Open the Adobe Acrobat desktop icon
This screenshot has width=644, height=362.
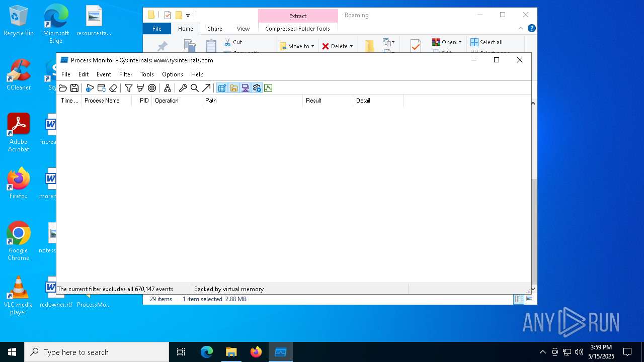pos(19,133)
